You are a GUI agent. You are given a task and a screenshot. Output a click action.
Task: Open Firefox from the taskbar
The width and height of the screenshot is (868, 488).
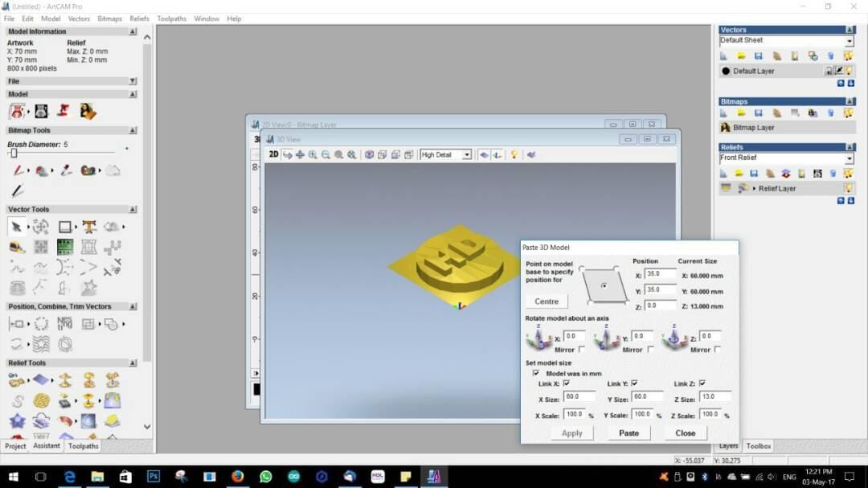point(237,477)
